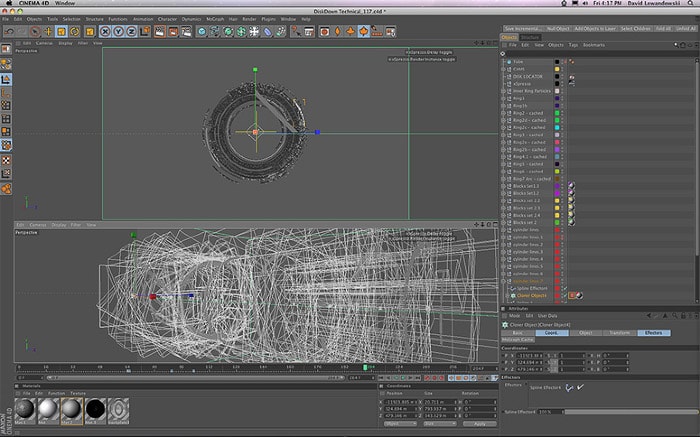Open the Object coordinate mode dropdown
This screenshot has width=700, height=437.
click(399, 423)
